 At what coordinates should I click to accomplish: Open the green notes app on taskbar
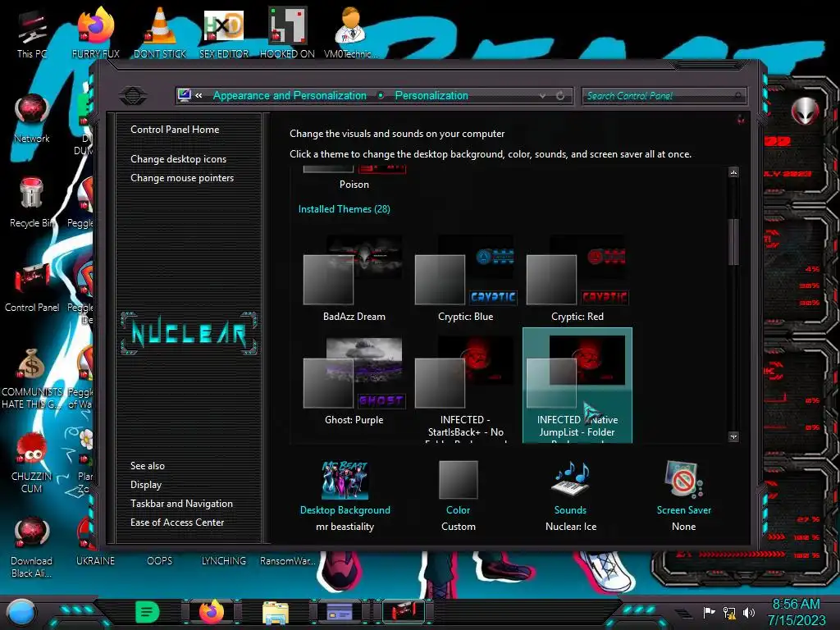[148, 612]
